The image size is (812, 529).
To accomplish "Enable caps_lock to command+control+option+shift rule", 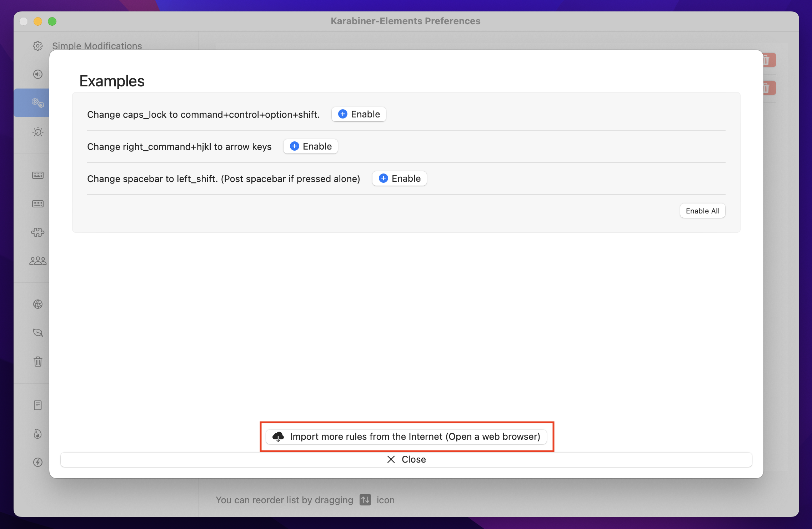I will (x=359, y=114).
